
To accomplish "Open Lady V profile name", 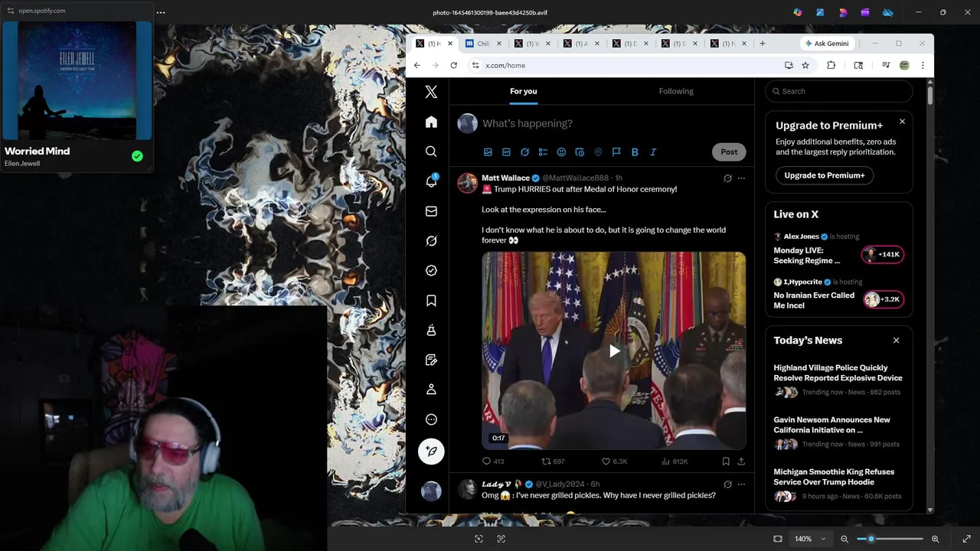I will pyautogui.click(x=496, y=484).
